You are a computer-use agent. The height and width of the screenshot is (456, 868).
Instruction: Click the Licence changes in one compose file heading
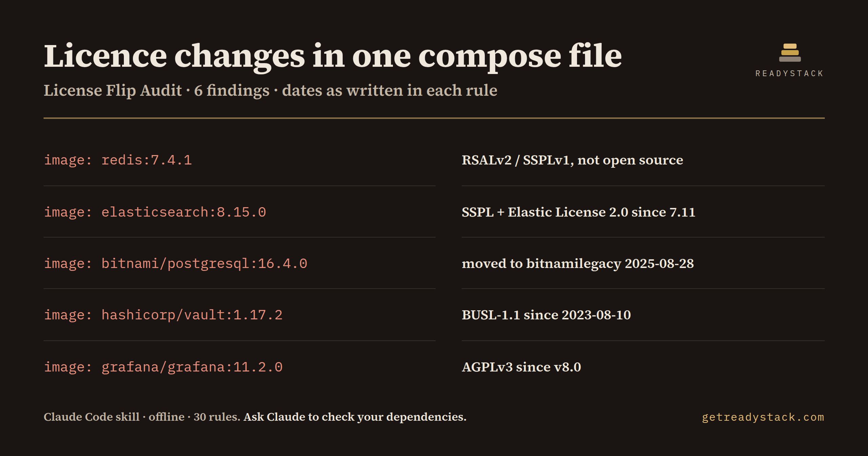tap(333, 56)
